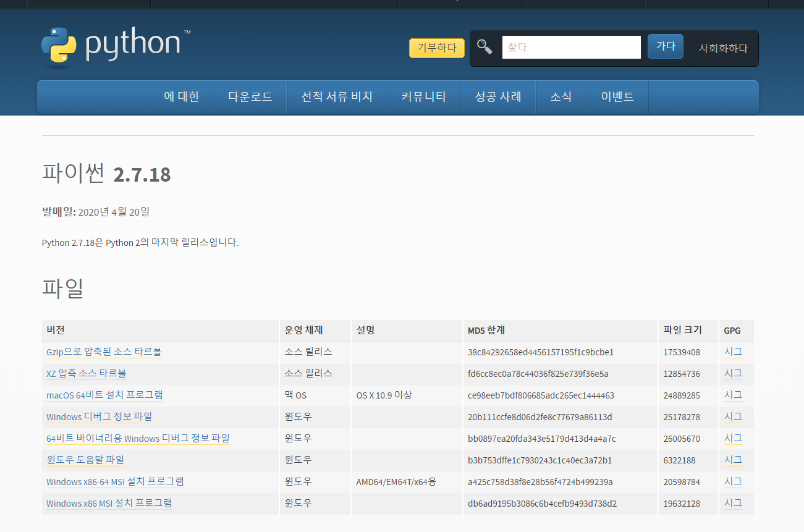Download Windows x86 MSI 설치 프로그램
This screenshot has height=532, width=804.
coord(109,504)
